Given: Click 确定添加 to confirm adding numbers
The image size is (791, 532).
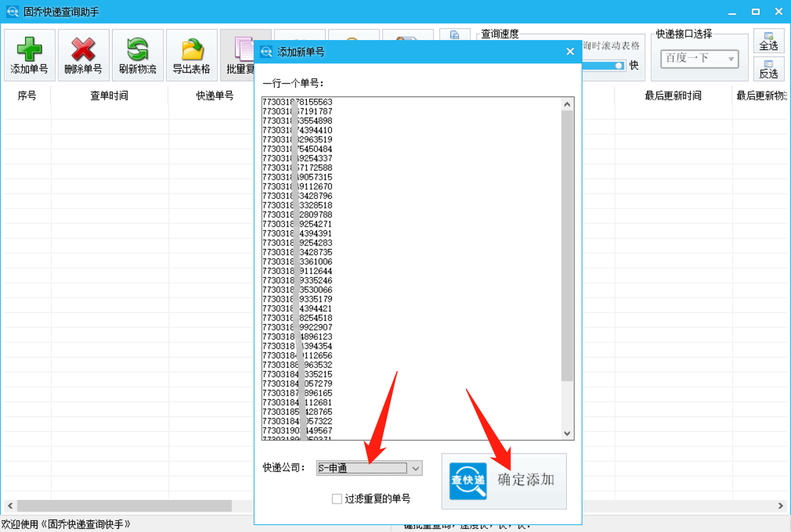Looking at the screenshot, I should (x=504, y=481).
